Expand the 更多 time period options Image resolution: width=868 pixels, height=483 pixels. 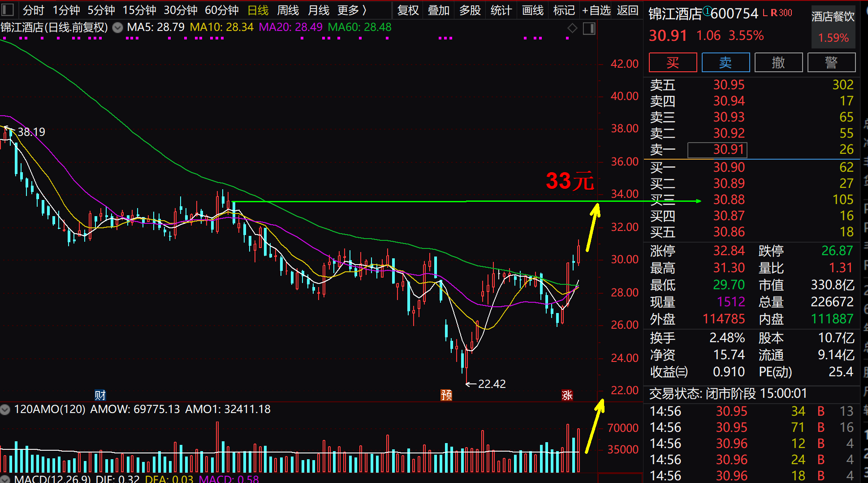point(352,10)
